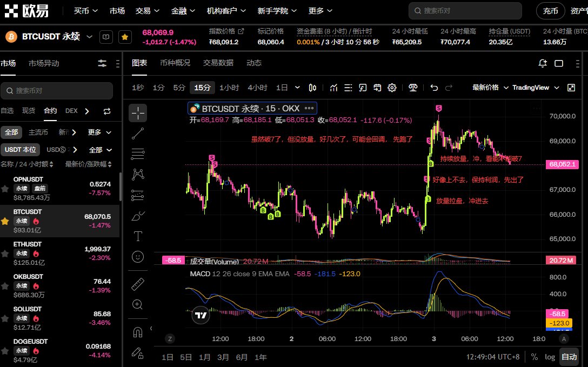Toggle BTCUSDT favorite star in header
This screenshot has height=367, width=588.
(125, 37)
